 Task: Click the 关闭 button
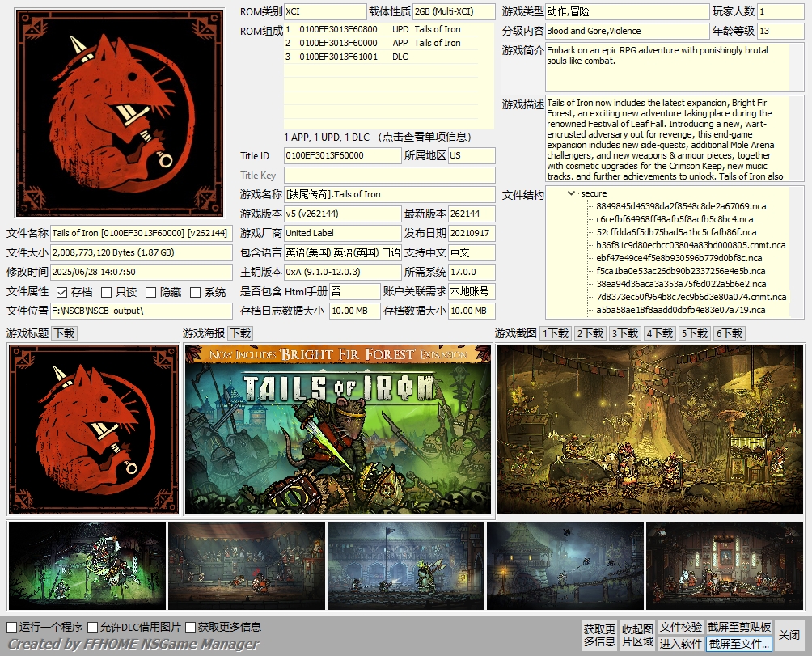click(789, 635)
